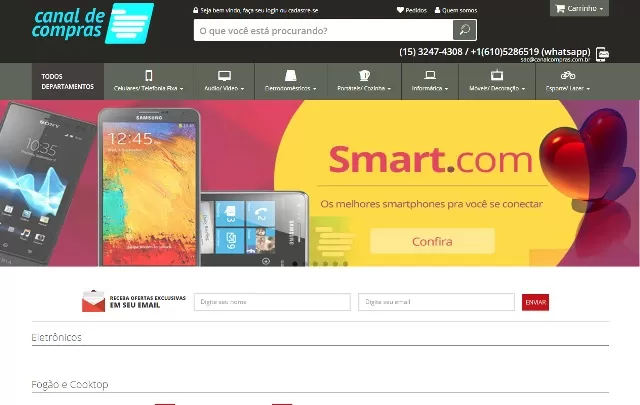Expand the Esporte/Lazer dropdown arrow
The image size is (640, 405).
588,89
